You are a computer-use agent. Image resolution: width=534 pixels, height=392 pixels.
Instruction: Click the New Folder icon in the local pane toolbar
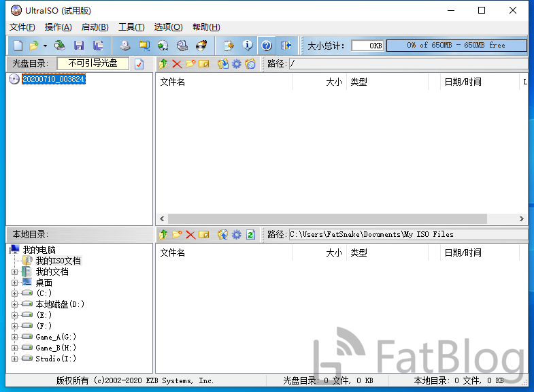177,234
